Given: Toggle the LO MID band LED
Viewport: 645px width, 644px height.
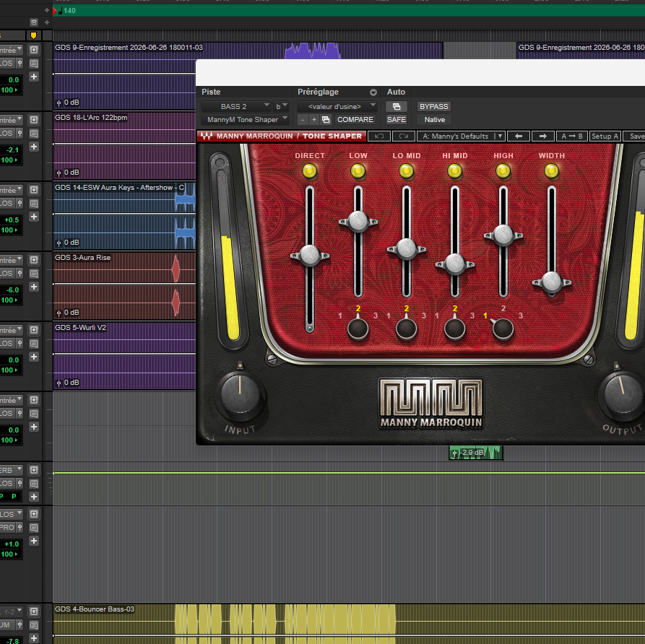Looking at the screenshot, I should tap(407, 171).
